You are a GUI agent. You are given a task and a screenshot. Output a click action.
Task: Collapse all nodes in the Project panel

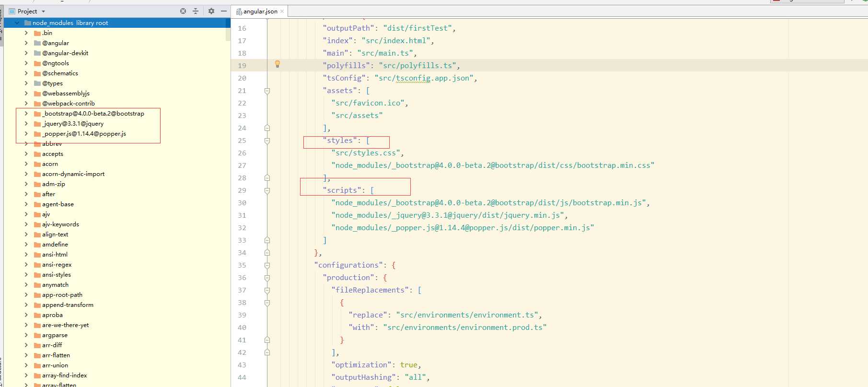coord(196,11)
